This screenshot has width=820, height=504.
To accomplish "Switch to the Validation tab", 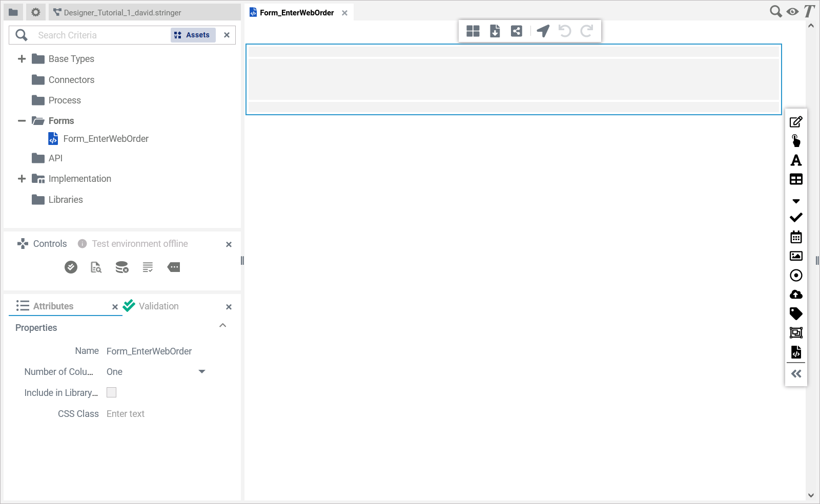I will point(158,306).
